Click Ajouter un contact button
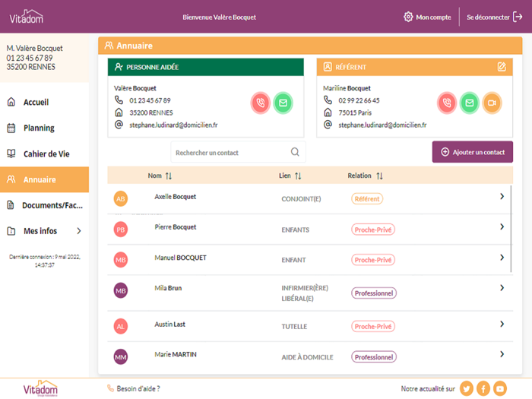 [472, 152]
